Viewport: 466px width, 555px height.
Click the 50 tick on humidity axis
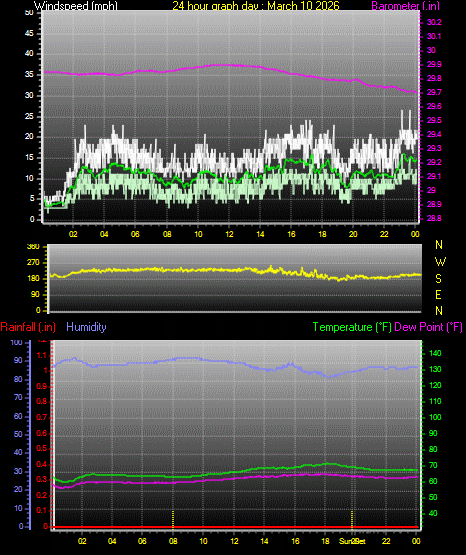pos(18,434)
